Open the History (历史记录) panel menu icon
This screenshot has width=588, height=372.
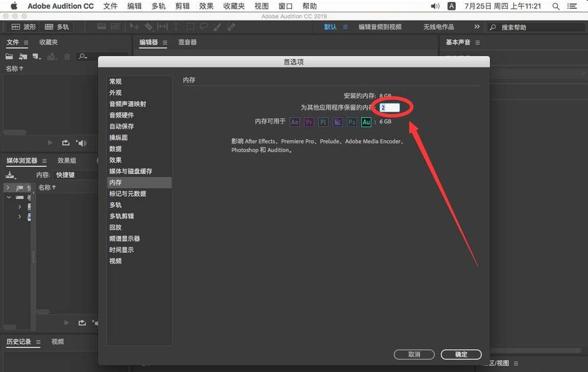point(38,342)
